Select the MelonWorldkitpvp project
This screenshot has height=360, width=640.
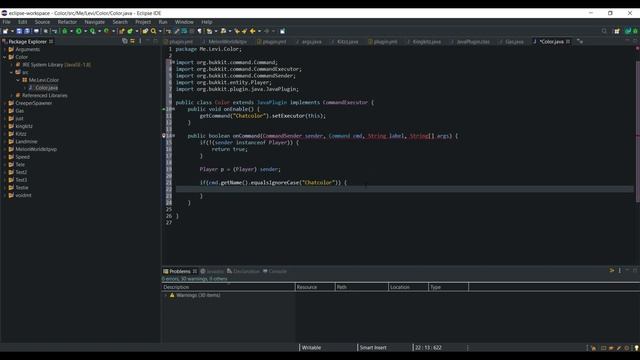[36, 149]
